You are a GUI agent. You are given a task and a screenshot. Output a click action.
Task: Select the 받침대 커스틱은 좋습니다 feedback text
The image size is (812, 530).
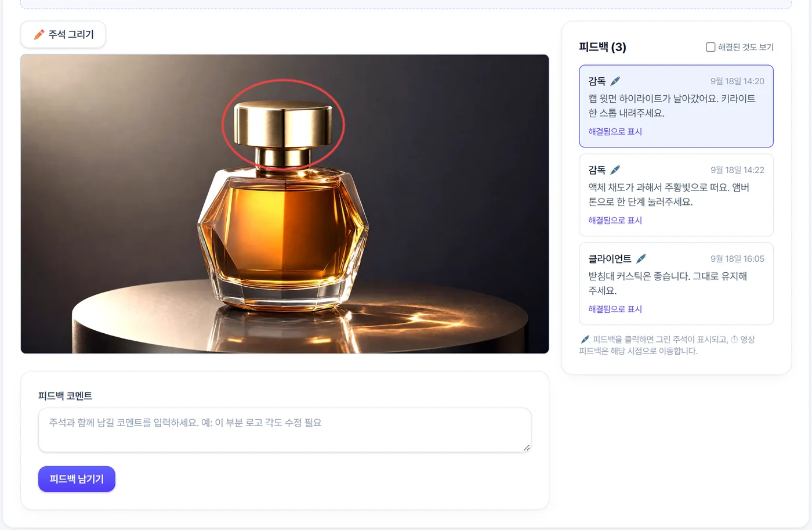coord(668,283)
